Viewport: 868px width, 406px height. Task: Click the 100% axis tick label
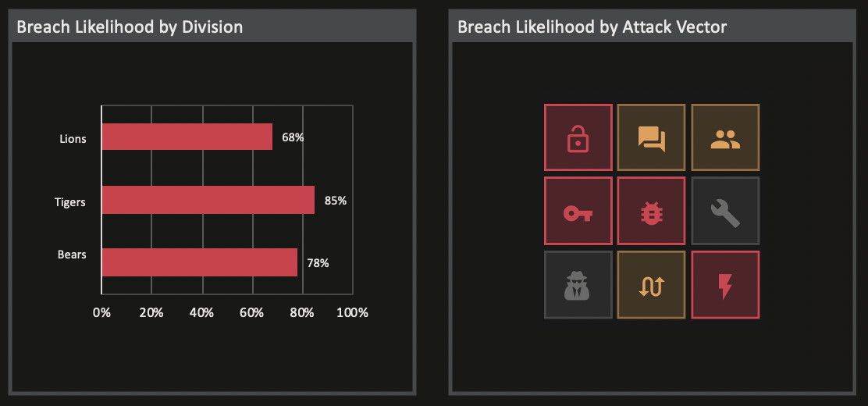pos(353,312)
